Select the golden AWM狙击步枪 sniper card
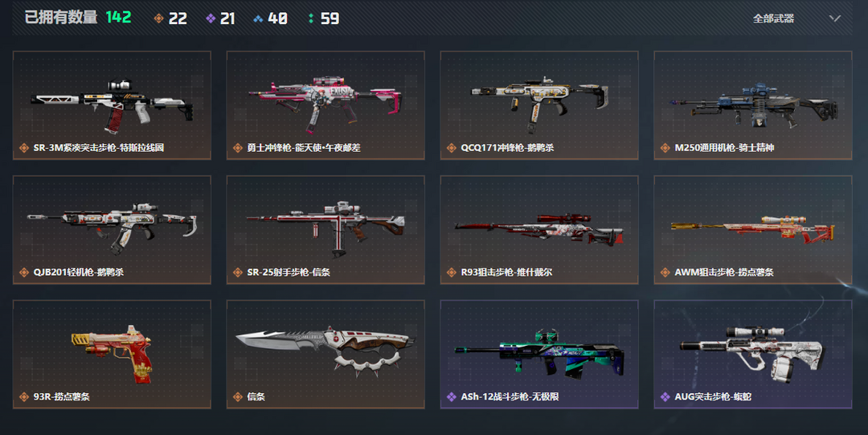The height and width of the screenshot is (435, 868). click(x=753, y=230)
